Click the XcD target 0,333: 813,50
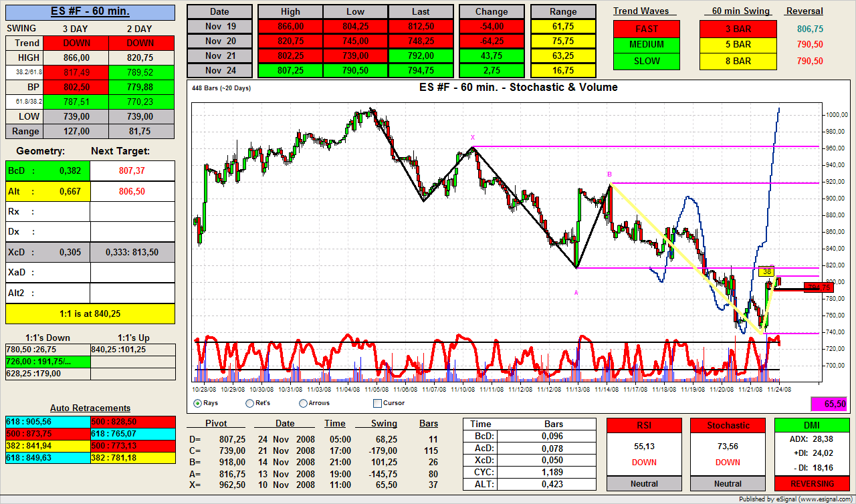The height and width of the screenshot is (504, 856). (132, 252)
